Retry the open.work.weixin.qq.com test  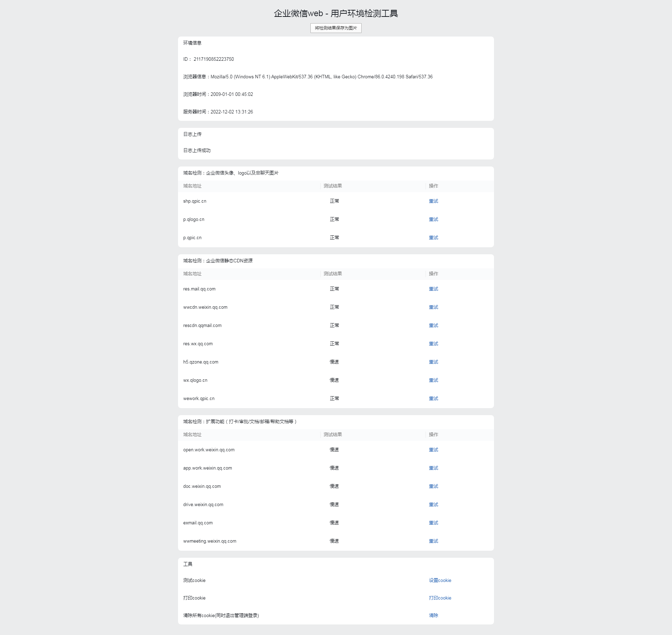pos(433,450)
